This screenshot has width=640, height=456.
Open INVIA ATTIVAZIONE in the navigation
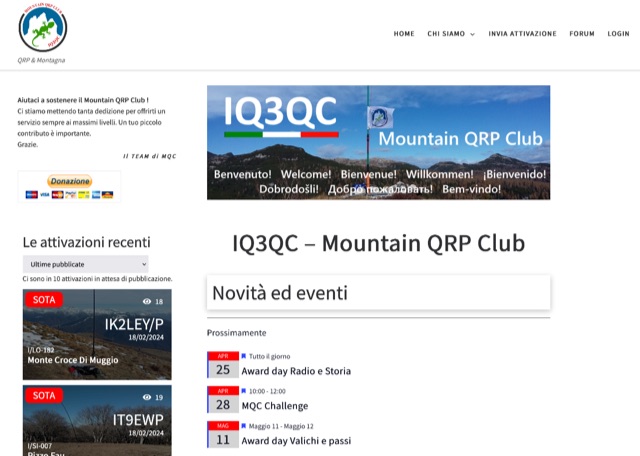(x=522, y=33)
